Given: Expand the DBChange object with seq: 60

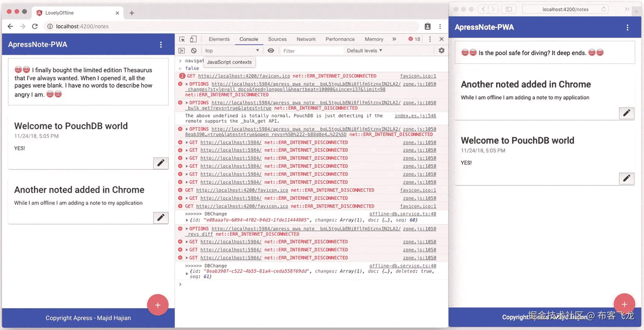Looking at the screenshot, I should coord(187,220).
